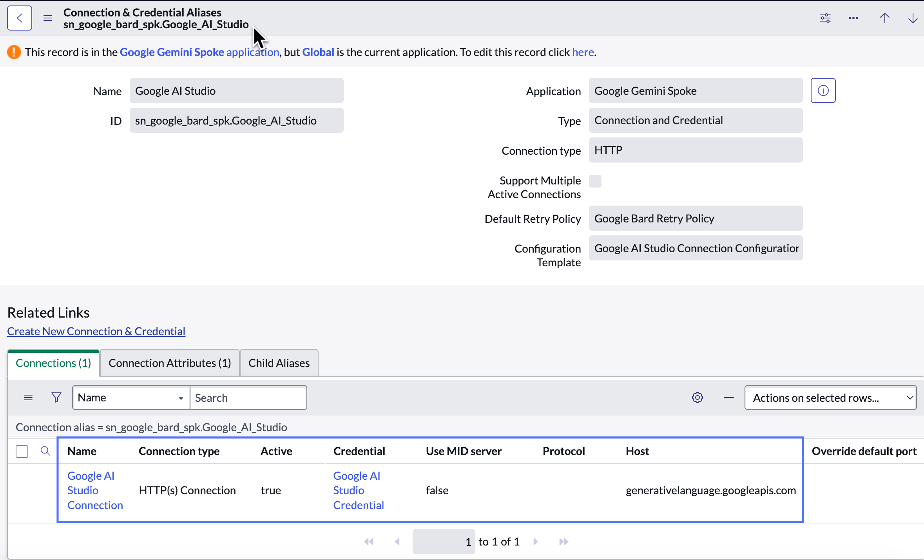This screenshot has height=560, width=924.
Task: Click the HTTP(s) Connection cell
Action: coord(187,490)
